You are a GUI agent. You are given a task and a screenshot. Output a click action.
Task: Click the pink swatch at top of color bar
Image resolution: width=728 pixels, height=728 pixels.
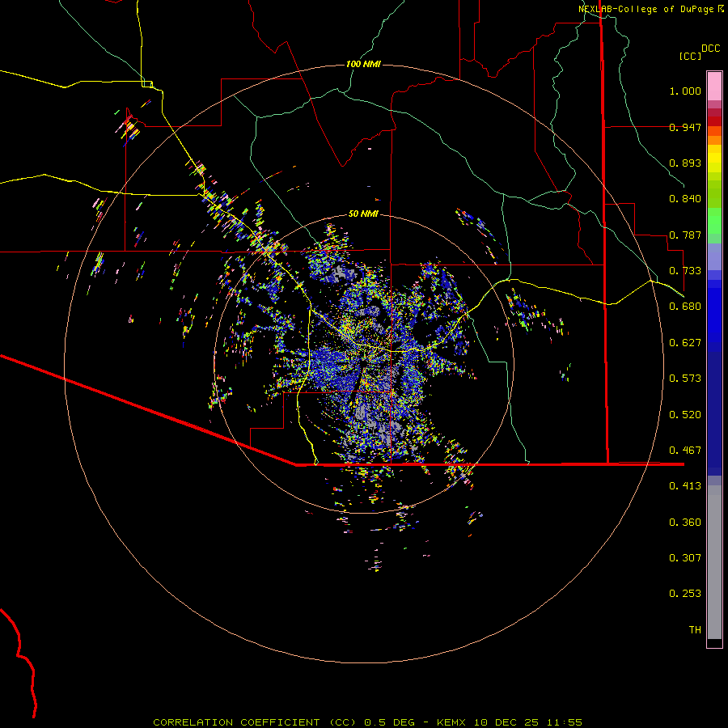(x=714, y=87)
